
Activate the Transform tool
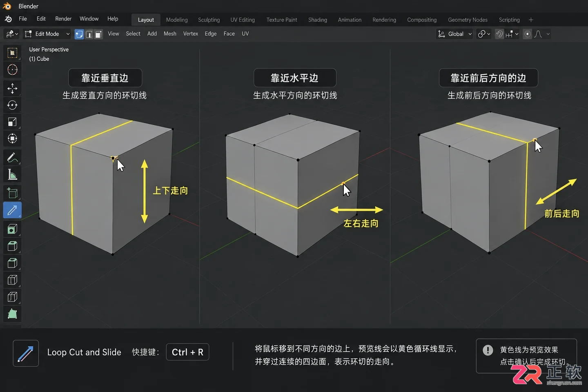pos(12,138)
